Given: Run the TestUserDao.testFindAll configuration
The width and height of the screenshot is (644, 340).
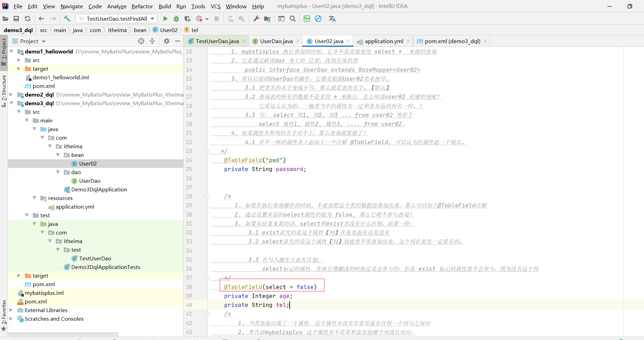Looking at the screenshot, I should (x=165, y=19).
